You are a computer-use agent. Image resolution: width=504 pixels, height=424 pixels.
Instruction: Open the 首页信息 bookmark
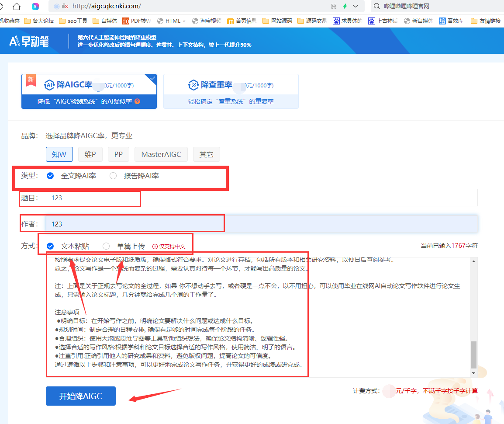pos(242,21)
